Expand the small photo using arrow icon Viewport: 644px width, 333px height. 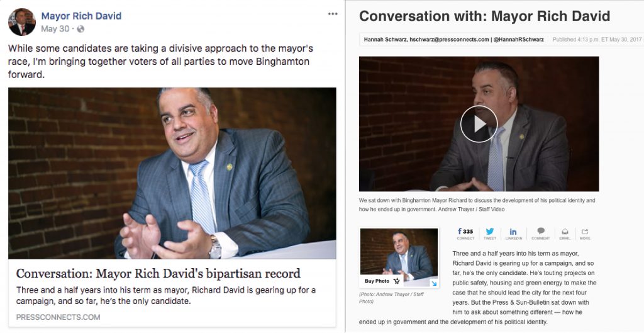pyautogui.click(x=434, y=283)
